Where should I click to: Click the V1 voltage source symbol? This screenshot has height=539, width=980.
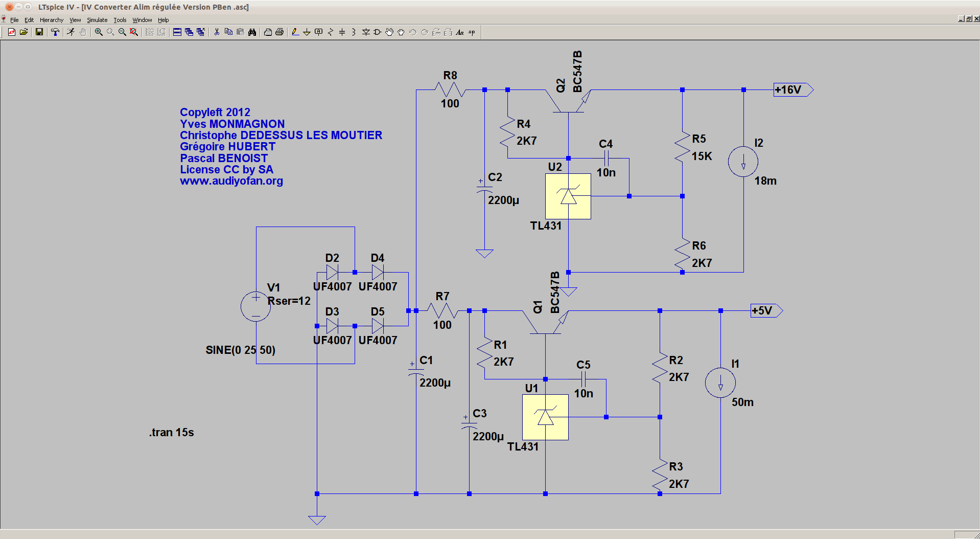click(255, 306)
